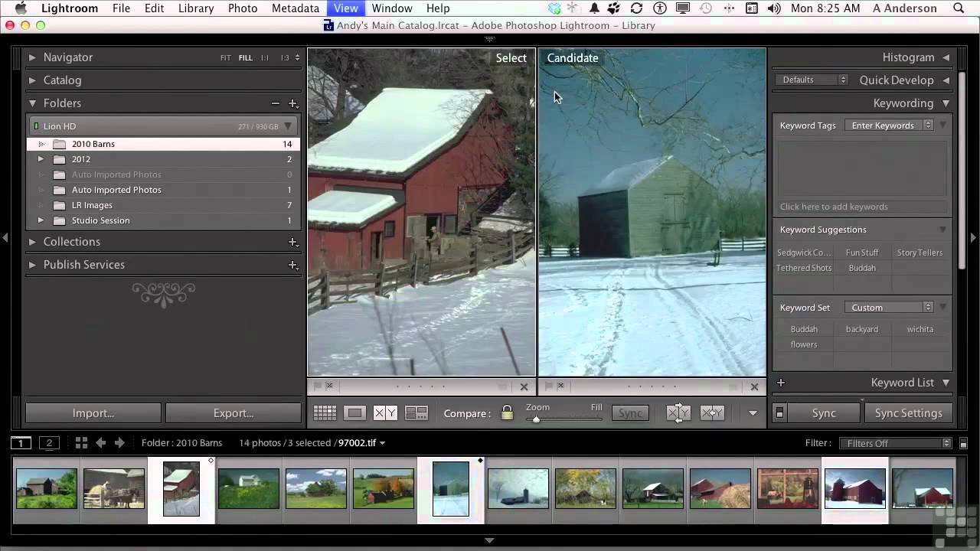The image size is (980, 551).
Task: Click the Import button
Action: 93,413
